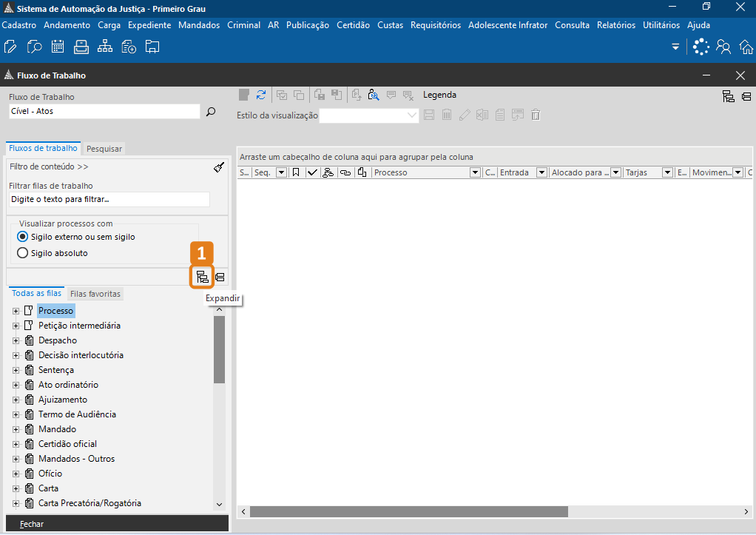The width and height of the screenshot is (756, 535).
Task: Expand the Sentença tree node
Action: pos(16,370)
